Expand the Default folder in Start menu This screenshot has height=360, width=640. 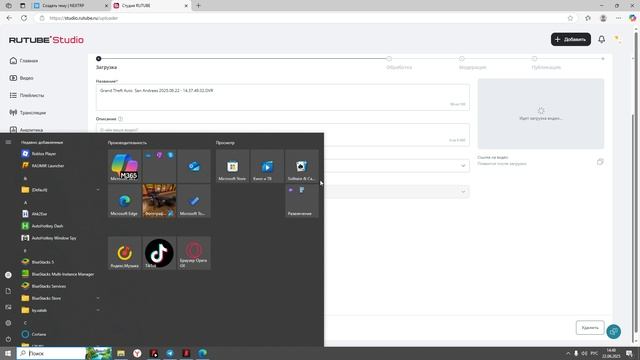pyautogui.click(x=59, y=190)
